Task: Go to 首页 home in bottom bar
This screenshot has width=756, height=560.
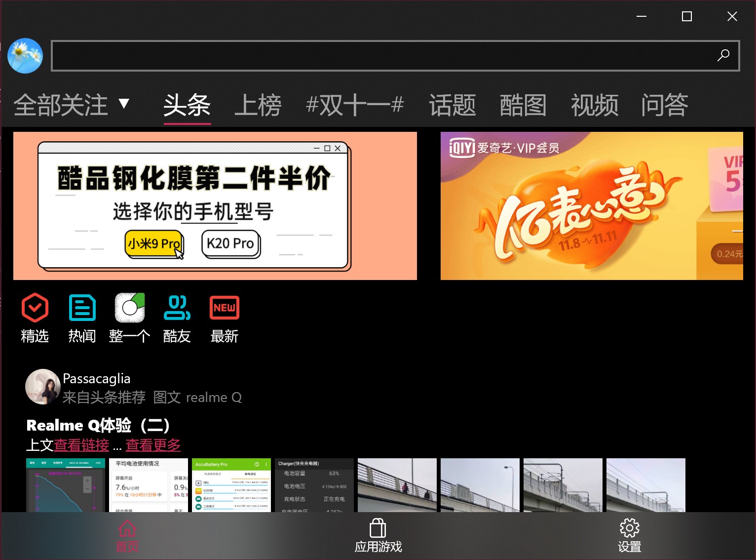Action: tap(127, 536)
